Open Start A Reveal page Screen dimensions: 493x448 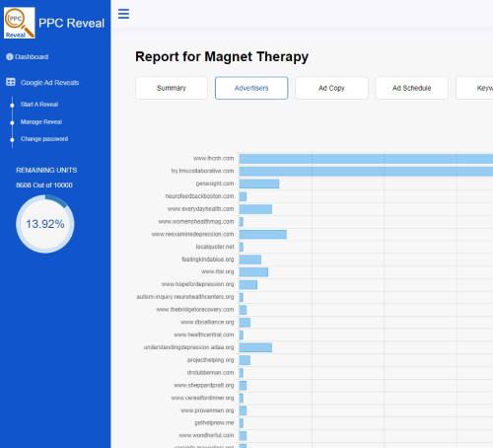tap(39, 105)
